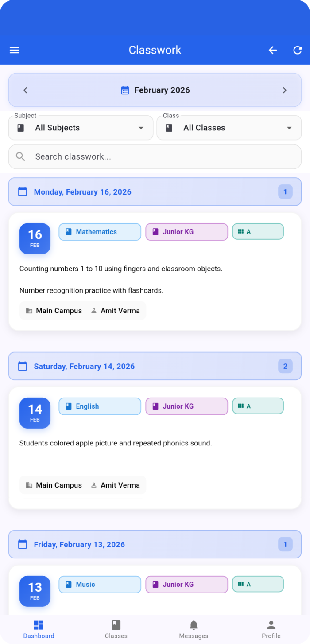Select the Mathematics subject tag
310x644 pixels.
100,232
